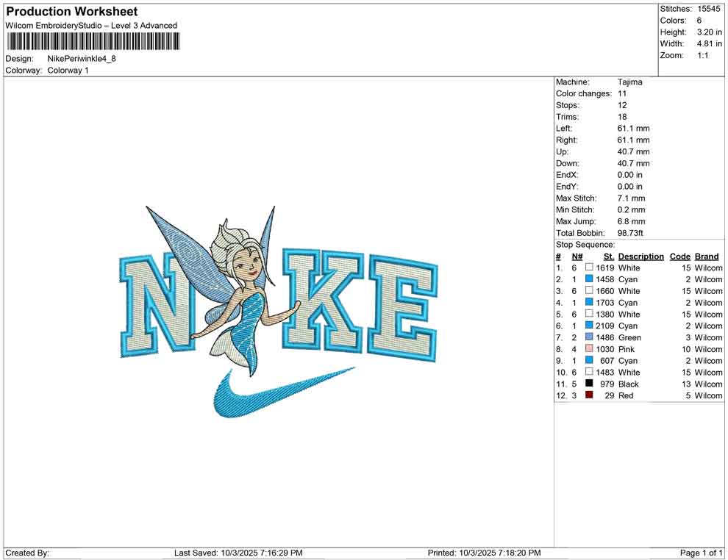The height and width of the screenshot is (560, 728).
Task: Click the Max Stitch value '7.1 mm'
Action: (x=632, y=198)
